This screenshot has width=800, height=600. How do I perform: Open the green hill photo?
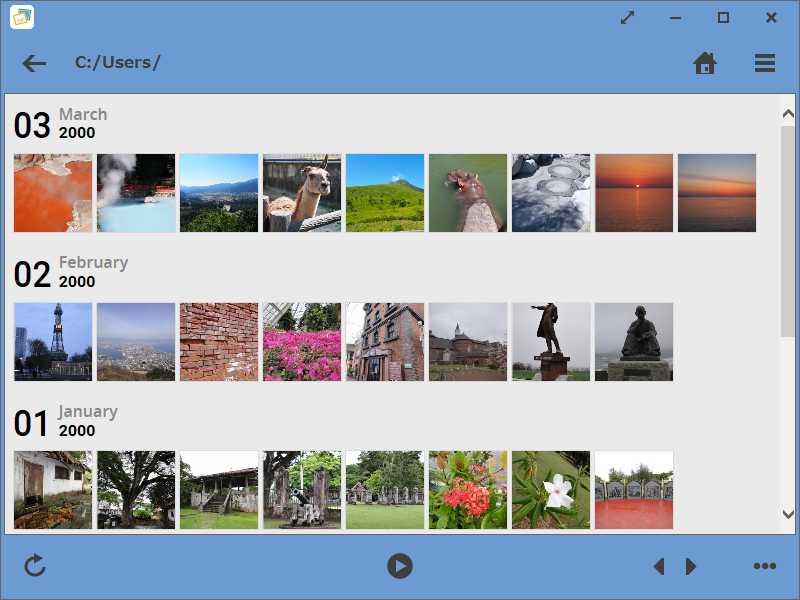click(385, 193)
